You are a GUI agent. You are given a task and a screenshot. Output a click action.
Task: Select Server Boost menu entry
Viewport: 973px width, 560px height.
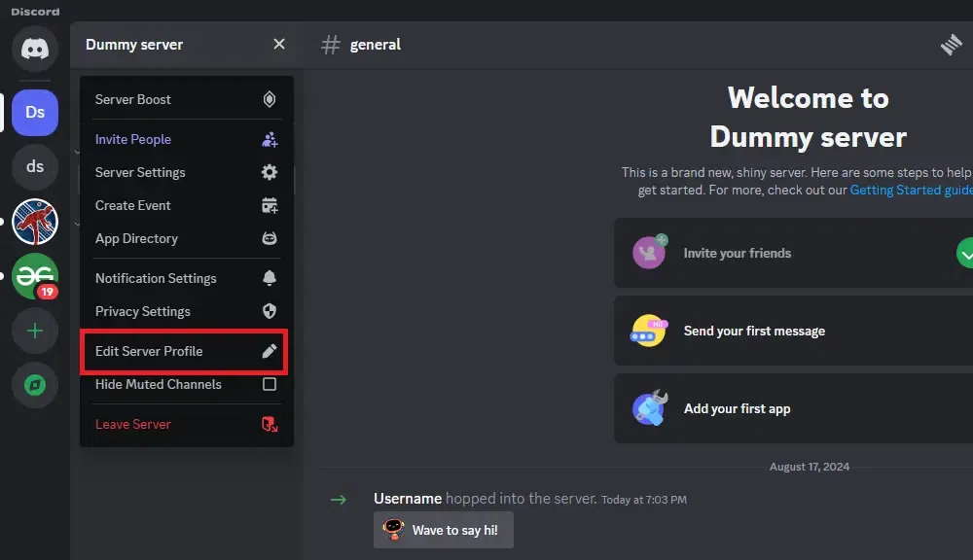[x=186, y=99]
